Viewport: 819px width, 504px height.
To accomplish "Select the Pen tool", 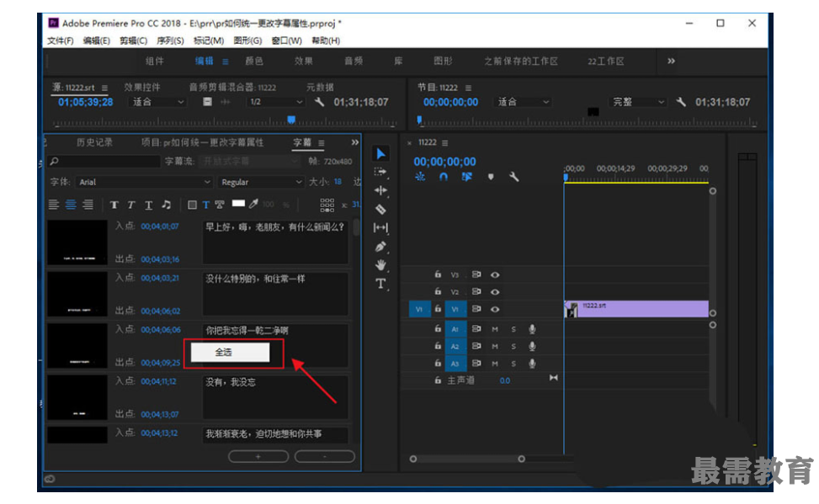I will click(x=380, y=247).
